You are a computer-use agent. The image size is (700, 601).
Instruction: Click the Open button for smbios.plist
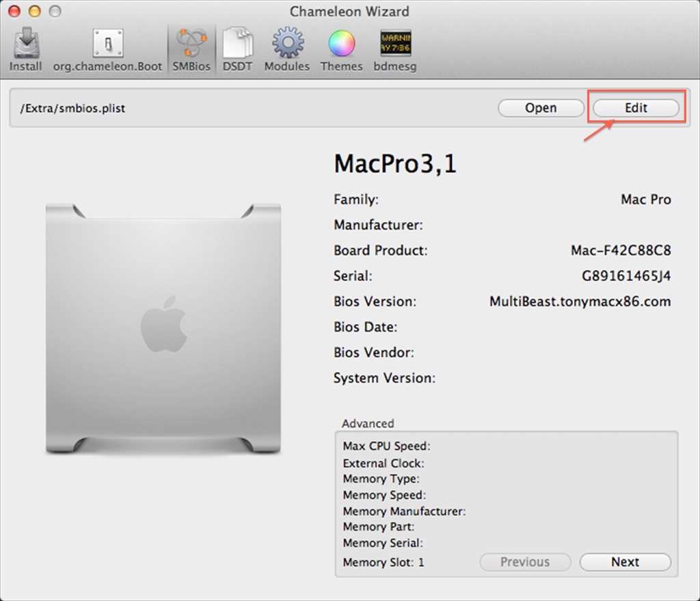pyautogui.click(x=541, y=108)
